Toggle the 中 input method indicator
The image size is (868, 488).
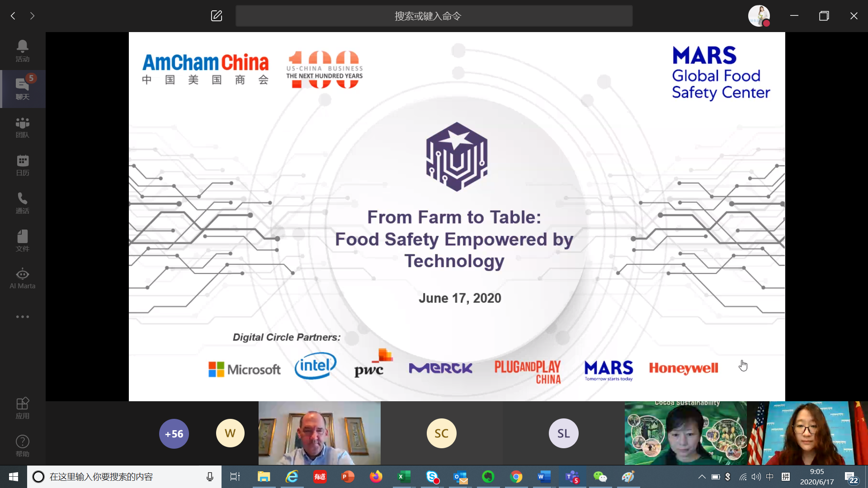770,477
